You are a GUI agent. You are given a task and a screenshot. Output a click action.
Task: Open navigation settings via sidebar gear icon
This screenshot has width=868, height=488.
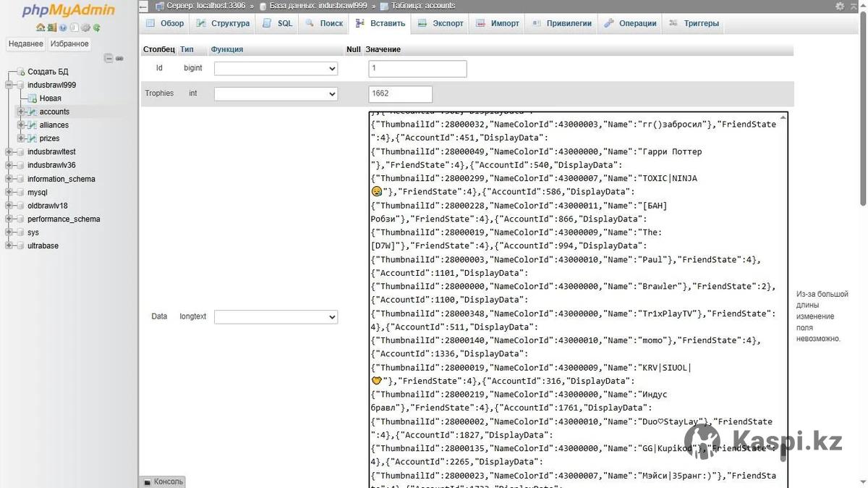(x=85, y=28)
